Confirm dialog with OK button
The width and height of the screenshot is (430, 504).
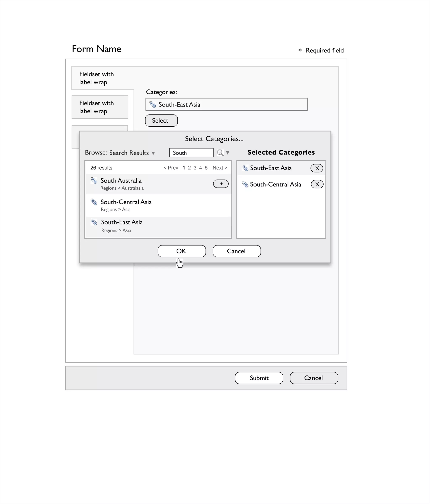pyautogui.click(x=181, y=251)
